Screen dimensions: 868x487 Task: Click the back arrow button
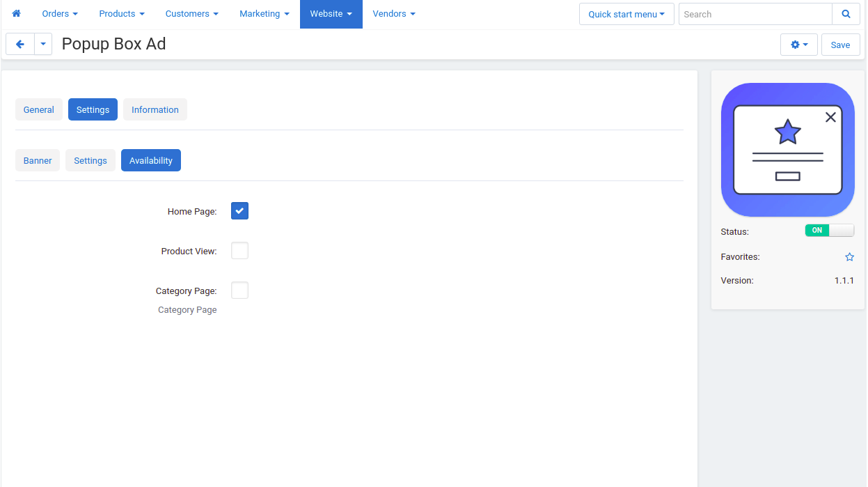pyautogui.click(x=20, y=45)
